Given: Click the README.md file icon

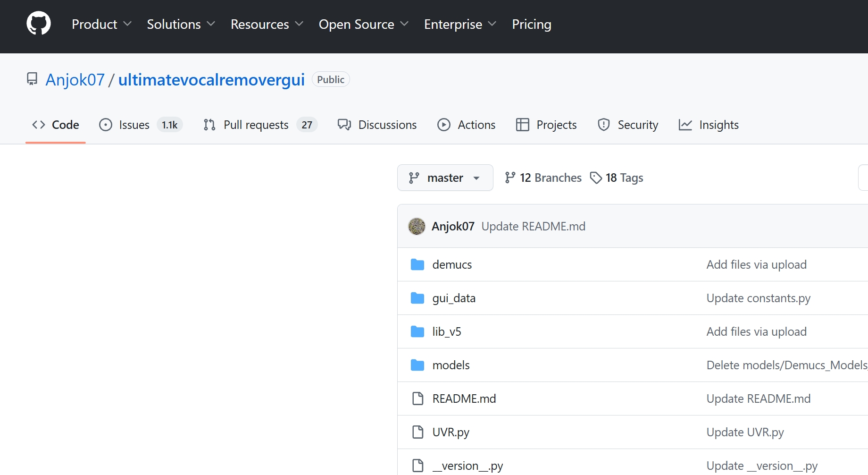Looking at the screenshot, I should coord(417,399).
